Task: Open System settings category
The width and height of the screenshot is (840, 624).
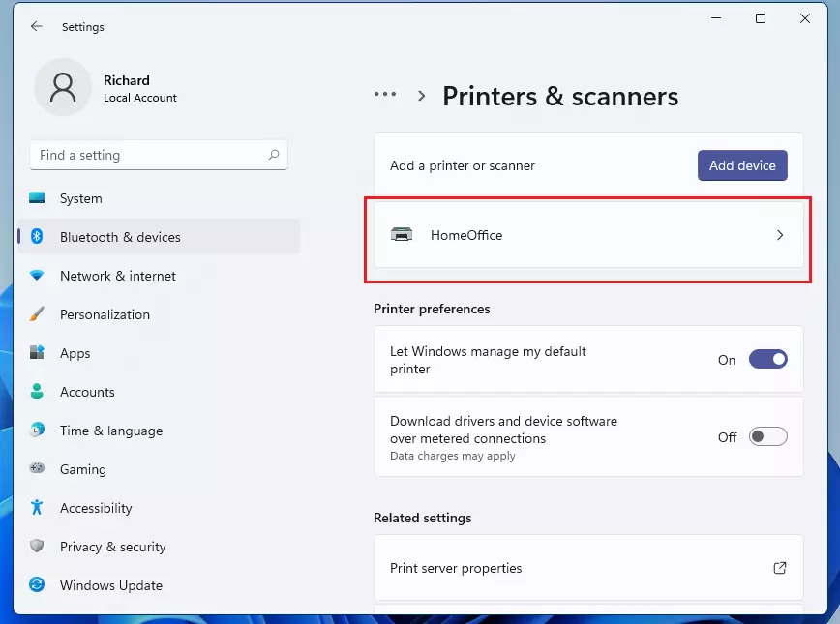Action: [x=159, y=198]
